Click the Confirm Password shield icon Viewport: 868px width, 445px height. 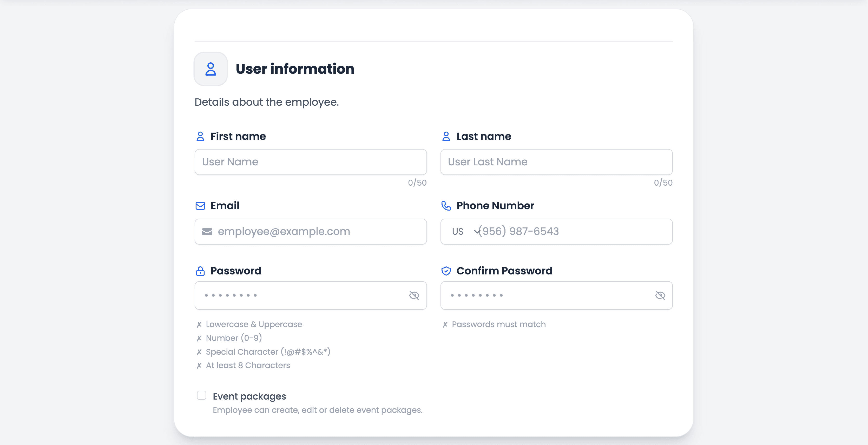pos(446,271)
